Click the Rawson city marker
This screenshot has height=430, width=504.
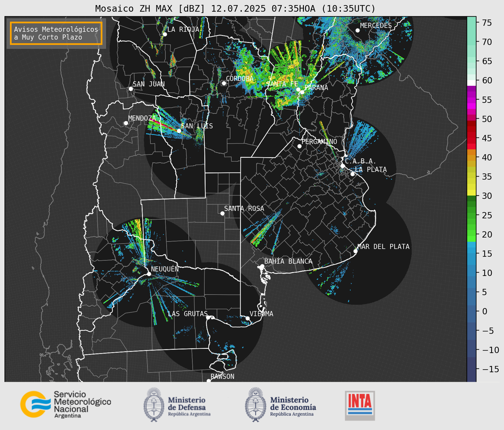209,381
